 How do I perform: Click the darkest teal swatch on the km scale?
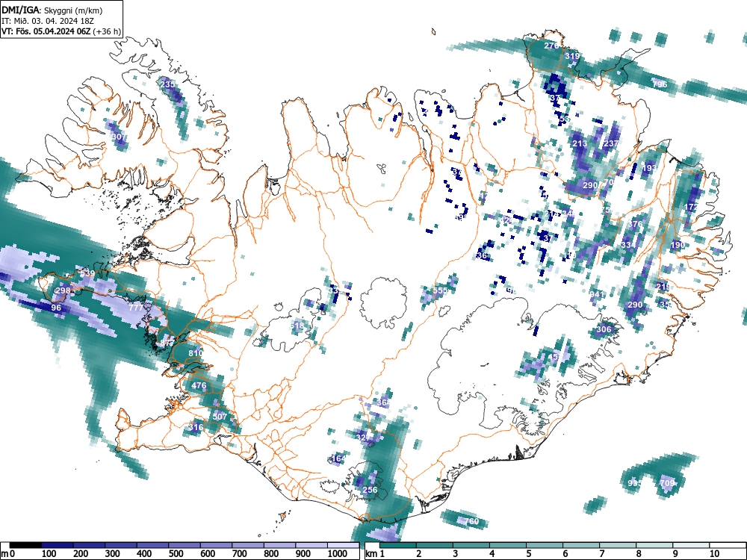coord(398,545)
